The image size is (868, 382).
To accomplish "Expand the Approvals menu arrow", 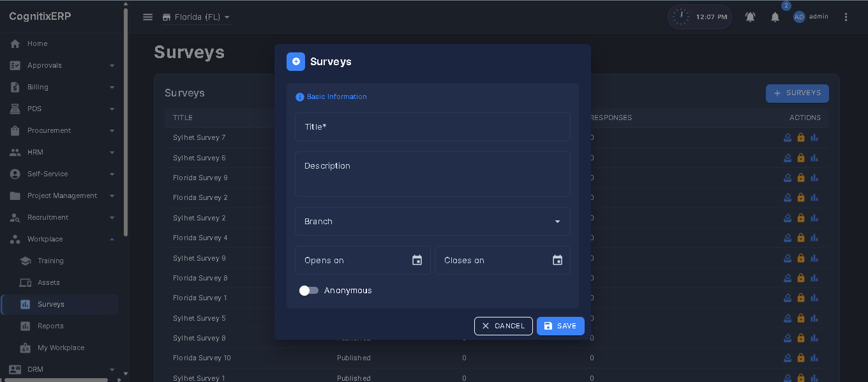I will coord(112,65).
